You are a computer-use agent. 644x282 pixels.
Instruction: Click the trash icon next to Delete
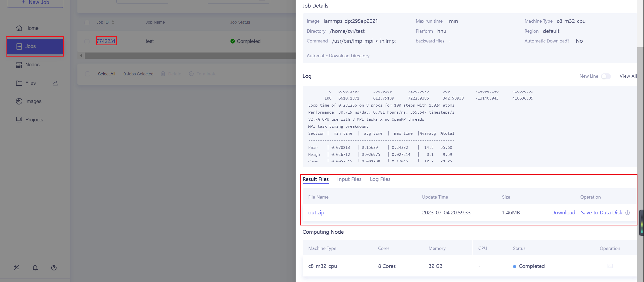[x=163, y=74]
